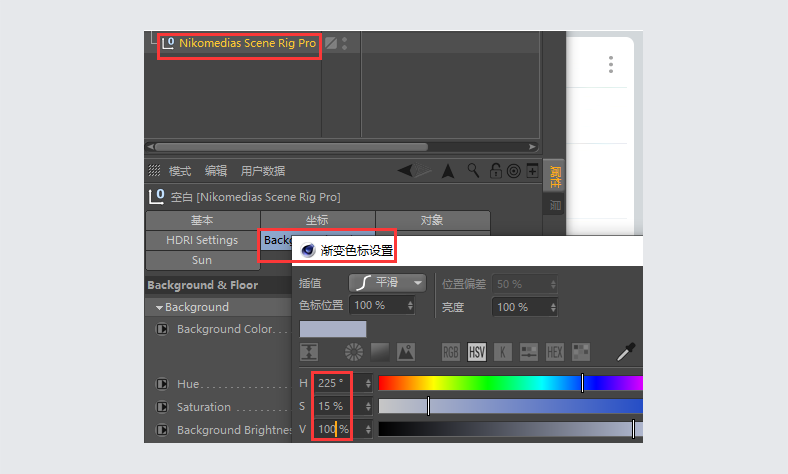Open the 插值 平滑 interpolation dropdown
The image size is (788, 474).
387,283
